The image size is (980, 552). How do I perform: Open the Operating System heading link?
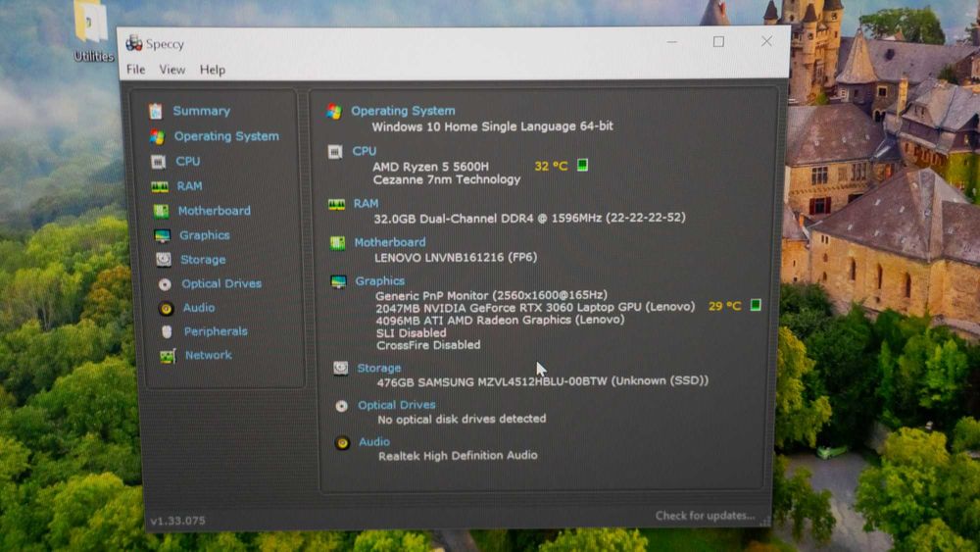tap(403, 111)
